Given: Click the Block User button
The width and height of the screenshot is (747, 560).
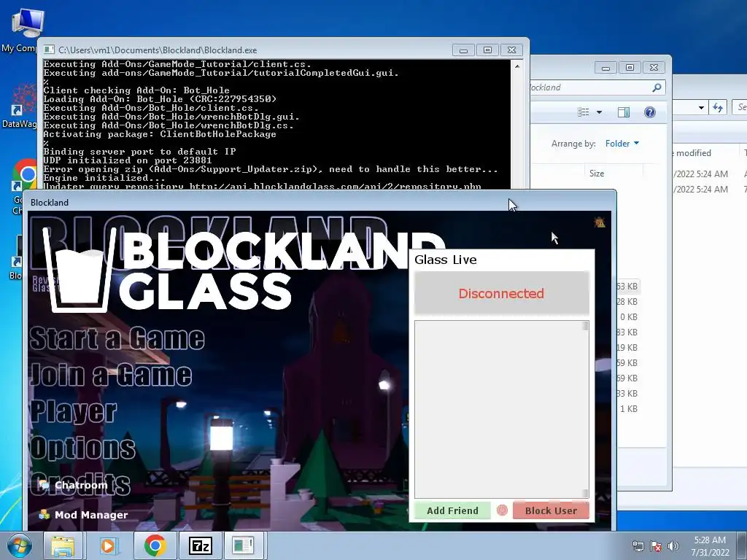Looking at the screenshot, I should click(x=551, y=510).
